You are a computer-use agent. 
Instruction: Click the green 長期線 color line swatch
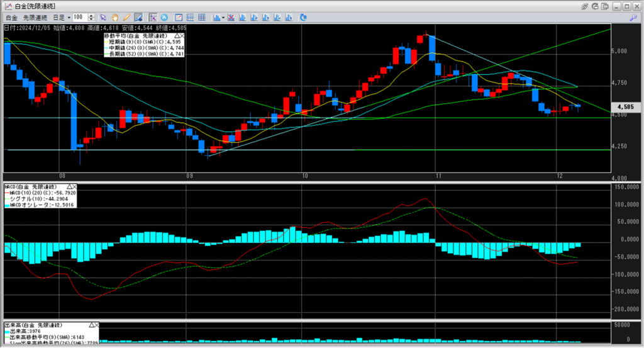[107, 55]
